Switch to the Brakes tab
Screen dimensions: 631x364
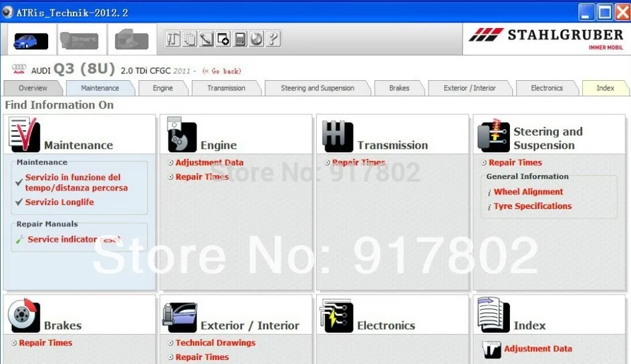399,88
